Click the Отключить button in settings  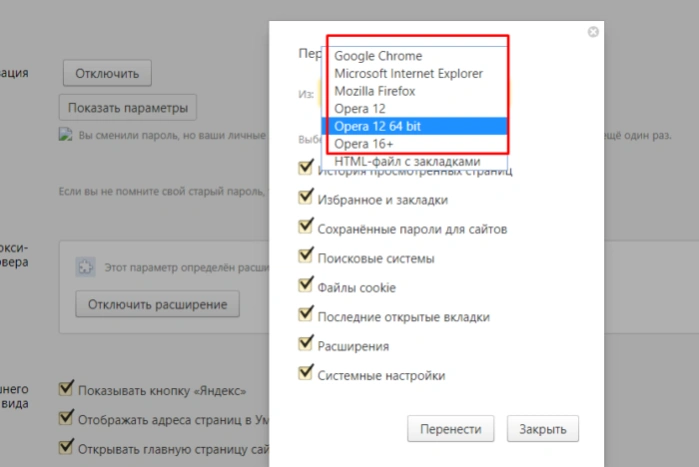[x=107, y=73]
